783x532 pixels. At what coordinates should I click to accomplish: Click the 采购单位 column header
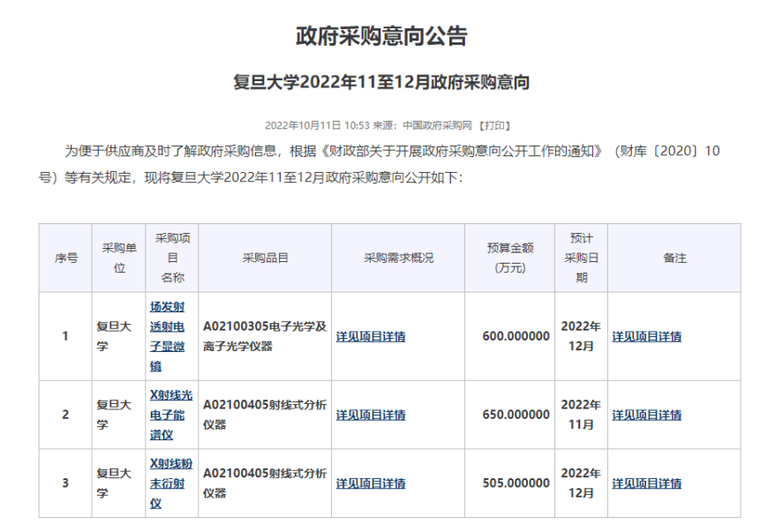(119, 258)
